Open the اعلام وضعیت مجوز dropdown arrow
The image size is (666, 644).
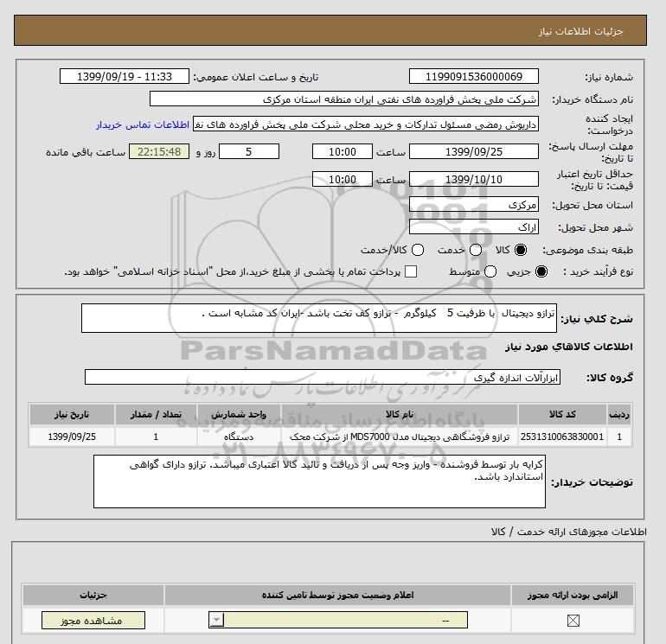point(216,620)
